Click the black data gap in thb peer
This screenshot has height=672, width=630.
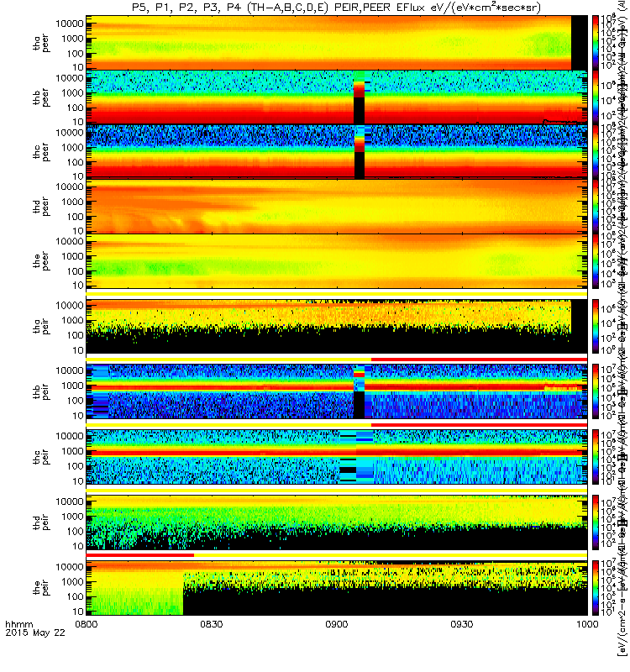(360, 111)
